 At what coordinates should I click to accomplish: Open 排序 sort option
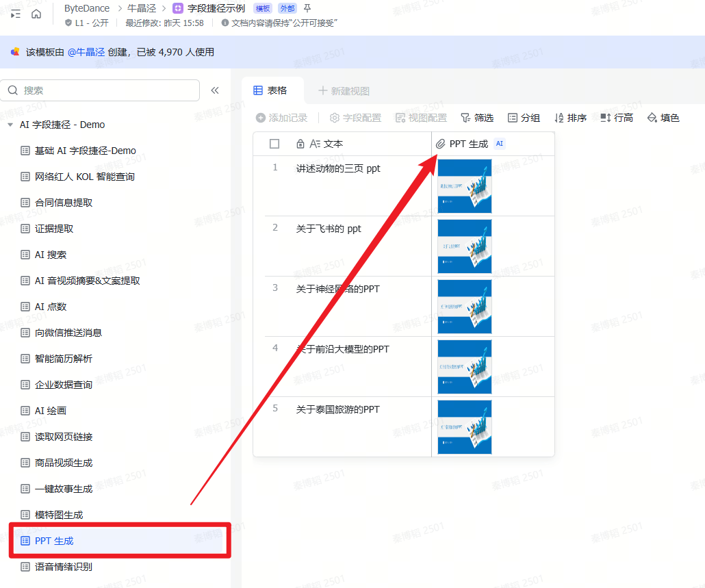(571, 118)
